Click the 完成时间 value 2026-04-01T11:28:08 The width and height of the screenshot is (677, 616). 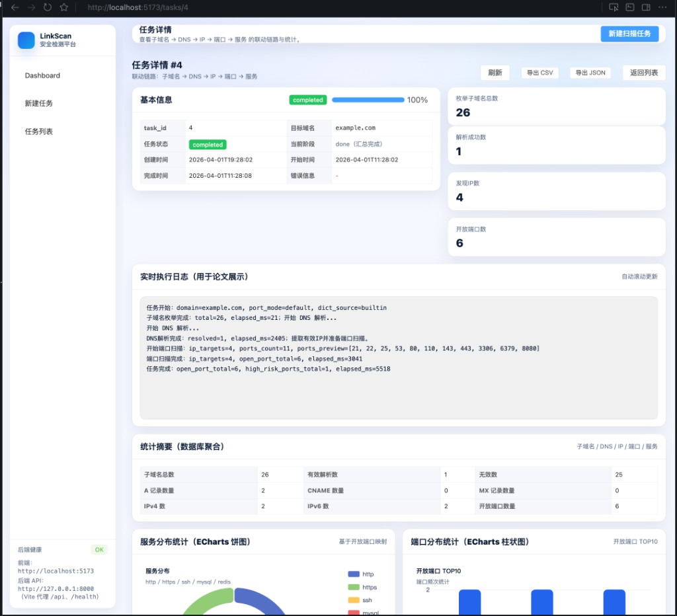pos(220,176)
